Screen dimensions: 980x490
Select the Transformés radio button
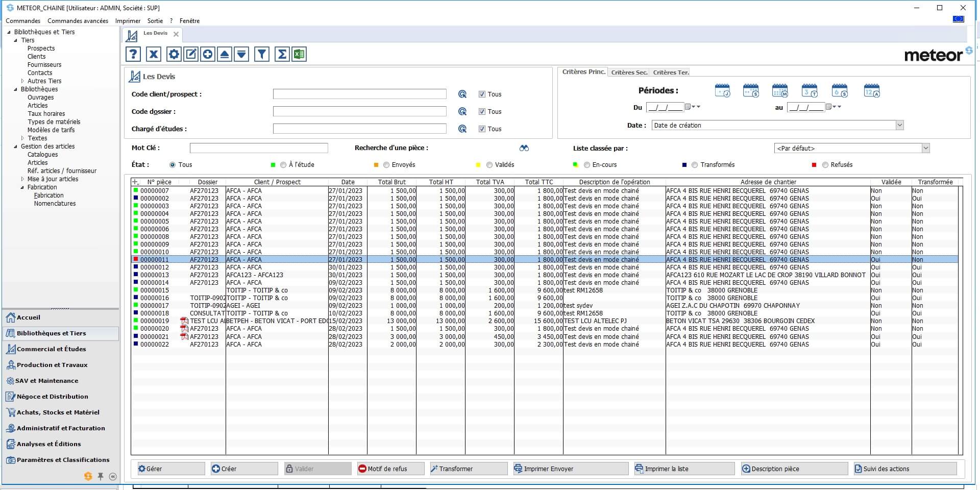[x=695, y=165]
